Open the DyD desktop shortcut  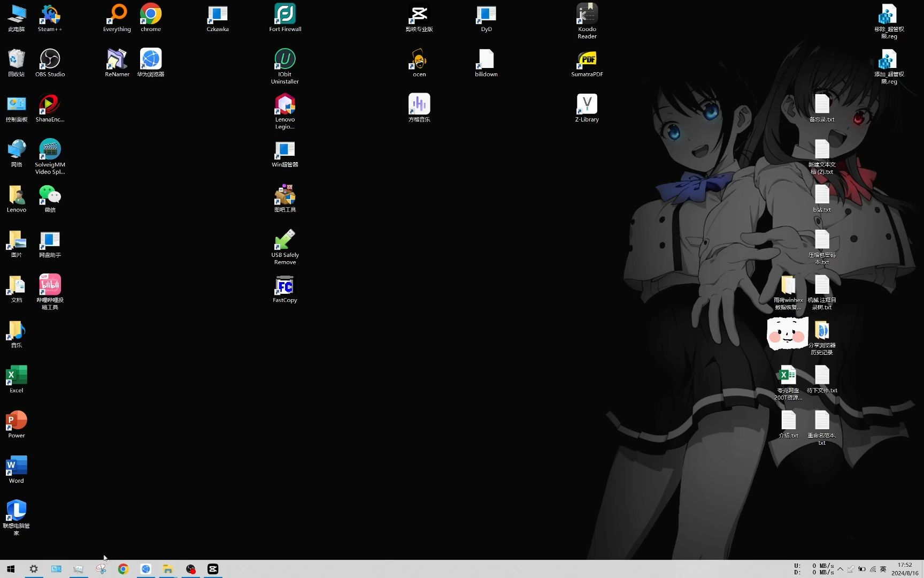pos(486,18)
